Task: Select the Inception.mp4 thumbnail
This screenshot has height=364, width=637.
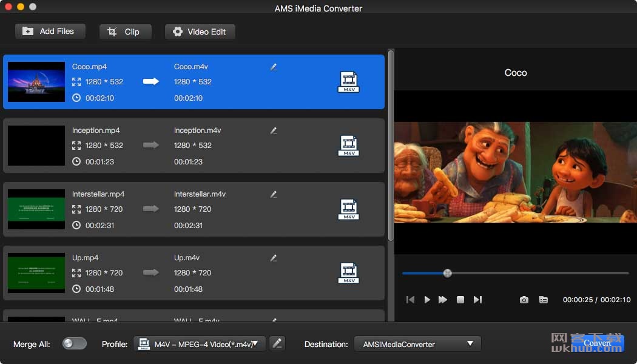Action: [x=36, y=146]
